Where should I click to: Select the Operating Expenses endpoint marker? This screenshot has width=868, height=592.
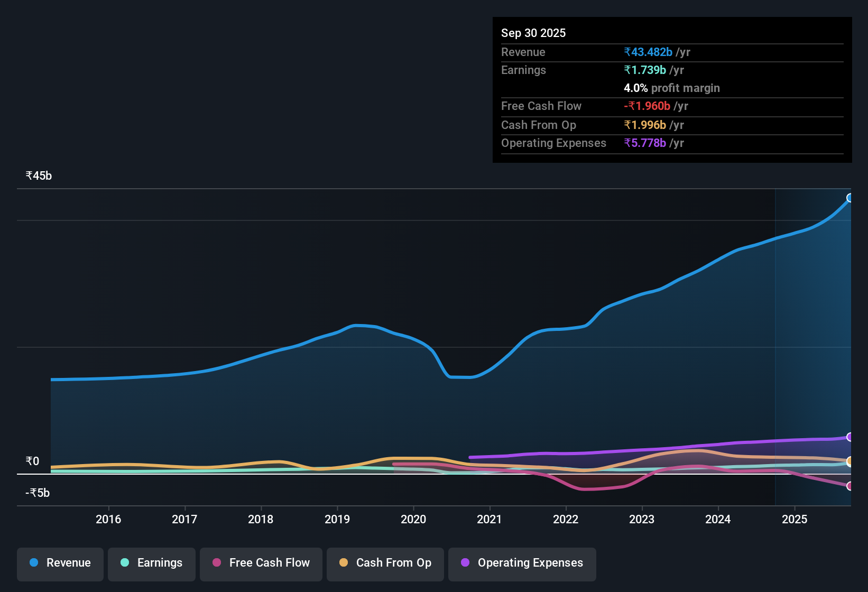click(850, 437)
